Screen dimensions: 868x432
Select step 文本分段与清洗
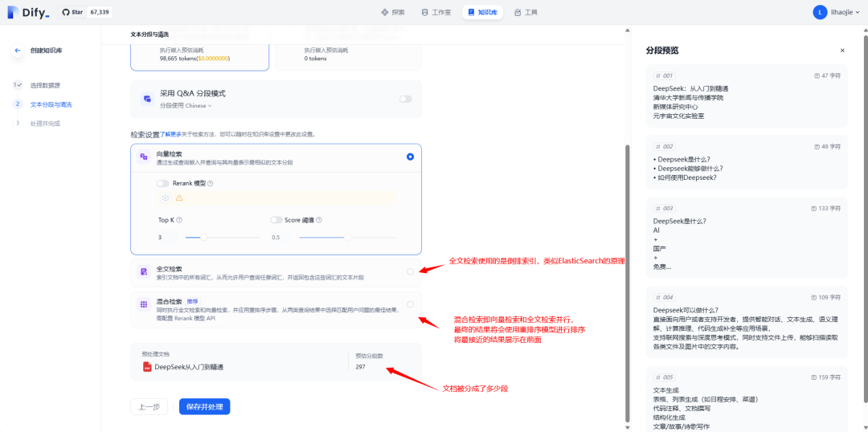51,104
